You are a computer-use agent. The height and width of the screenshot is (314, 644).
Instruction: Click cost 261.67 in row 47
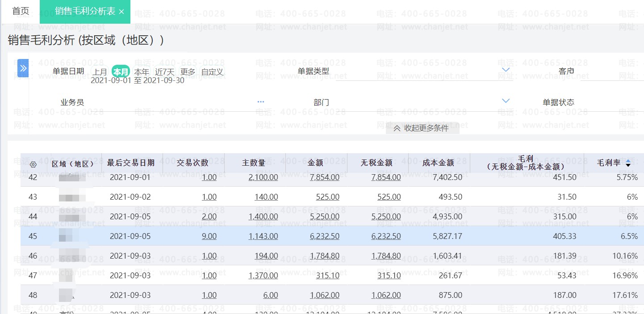[451, 276]
